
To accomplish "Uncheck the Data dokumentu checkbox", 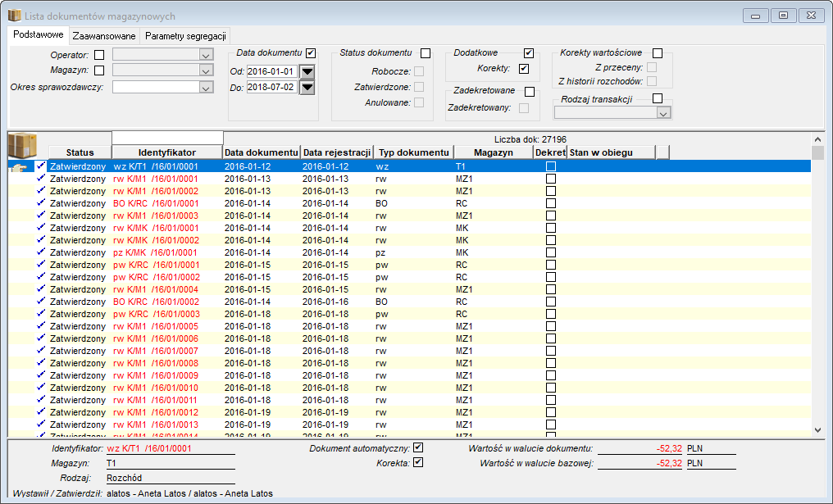I will 311,53.
